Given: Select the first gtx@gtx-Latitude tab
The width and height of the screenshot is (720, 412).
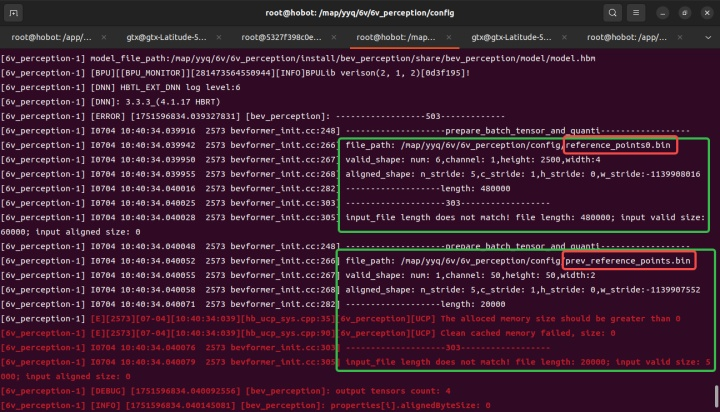Looking at the screenshot, I should tap(163, 36).
